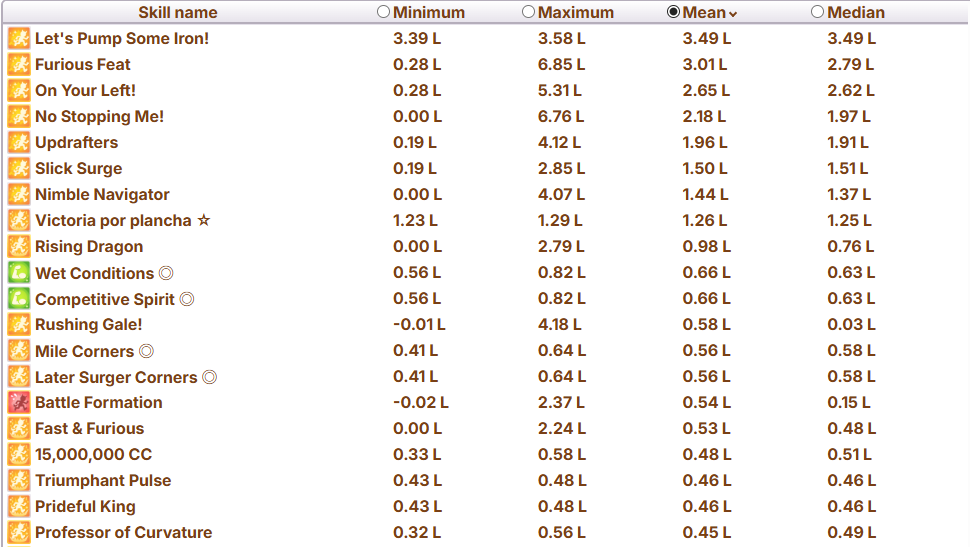The height and width of the screenshot is (547, 970).
Task: Toggle the sort direction arrow next to Mean
Action: pyautogui.click(x=733, y=14)
